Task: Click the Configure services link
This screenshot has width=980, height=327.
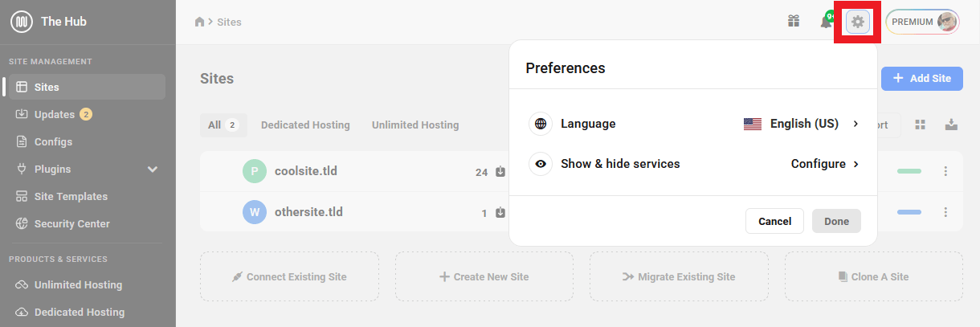Action: point(819,164)
